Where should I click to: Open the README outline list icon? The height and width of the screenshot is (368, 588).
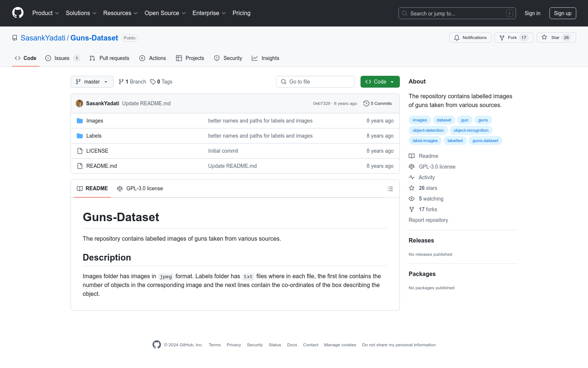tap(390, 189)
